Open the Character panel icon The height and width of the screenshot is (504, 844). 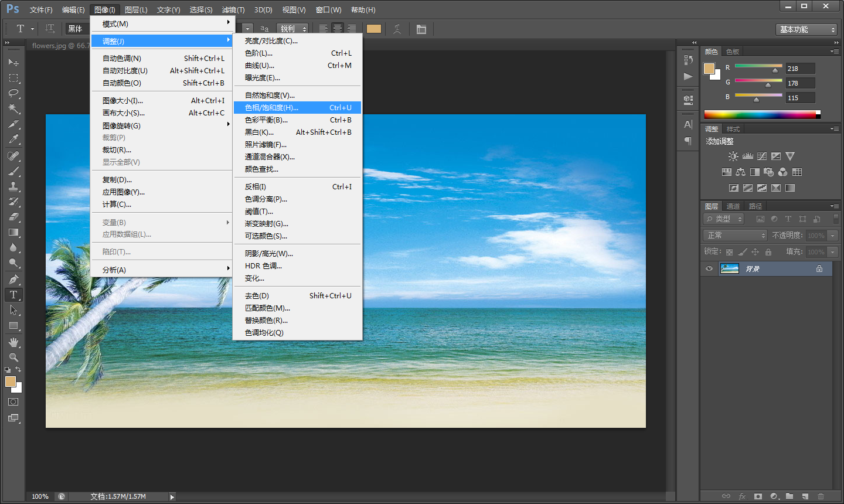(x=688, y=124)
